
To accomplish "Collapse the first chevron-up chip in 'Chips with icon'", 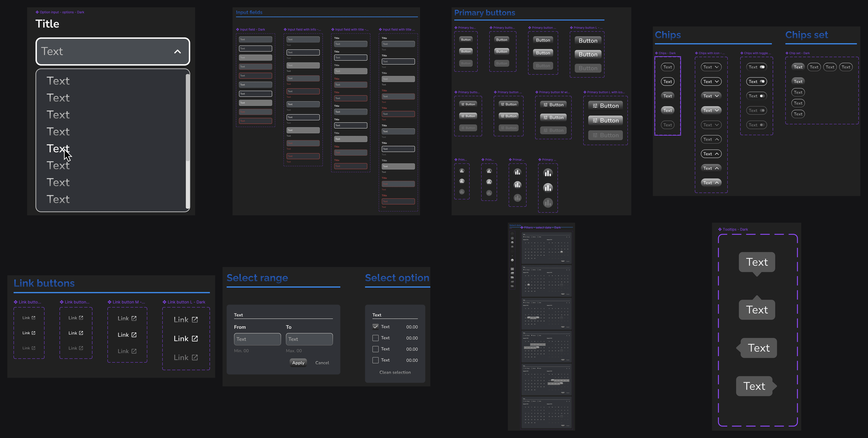I will pyautogui.click(x=711, y=139).
